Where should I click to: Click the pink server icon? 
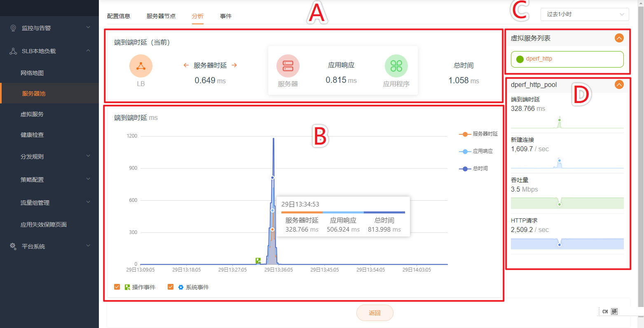[288, 66]
